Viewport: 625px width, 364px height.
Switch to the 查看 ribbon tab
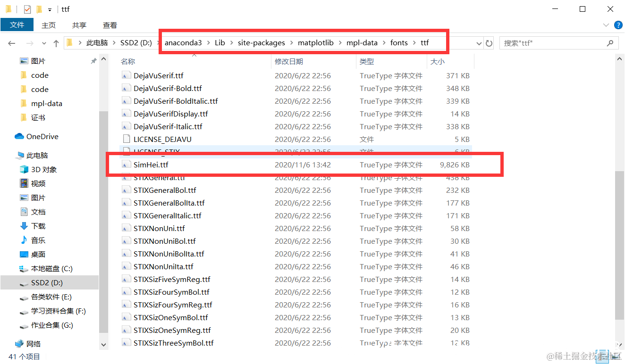click(110, 25)
